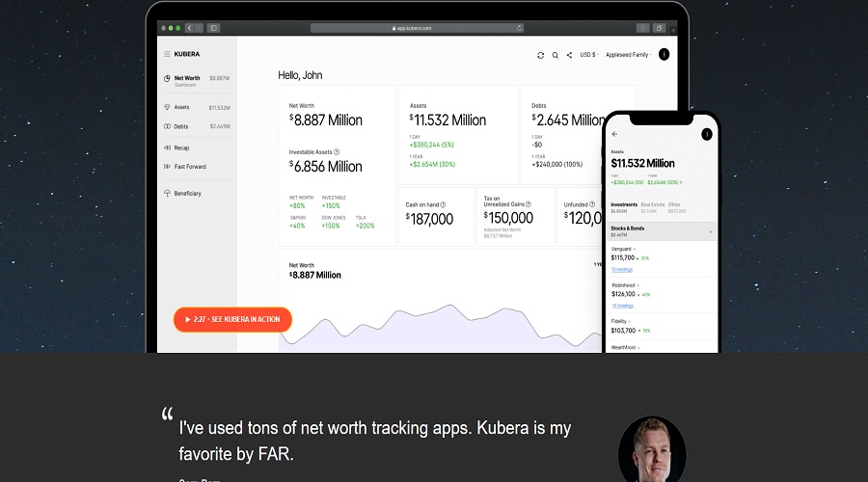Click the app.kubera.com address bar
The height and width of the screenshot is (482, 868).
[417, 28]
